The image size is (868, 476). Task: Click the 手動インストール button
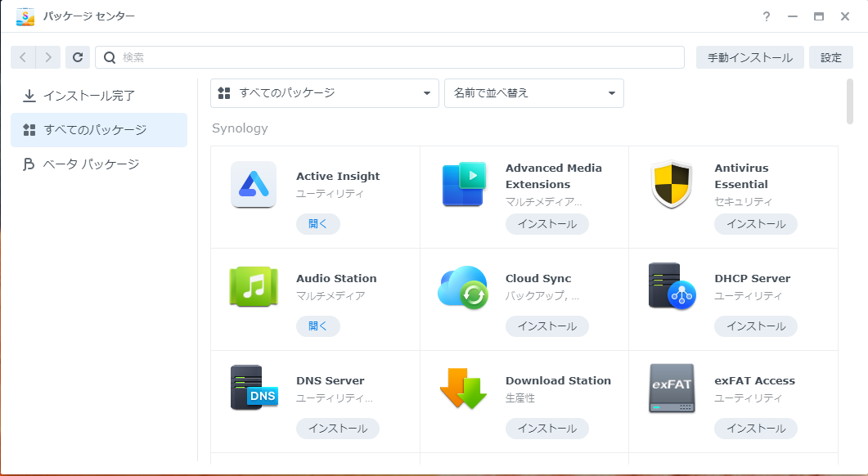click(x=749, y=57)
